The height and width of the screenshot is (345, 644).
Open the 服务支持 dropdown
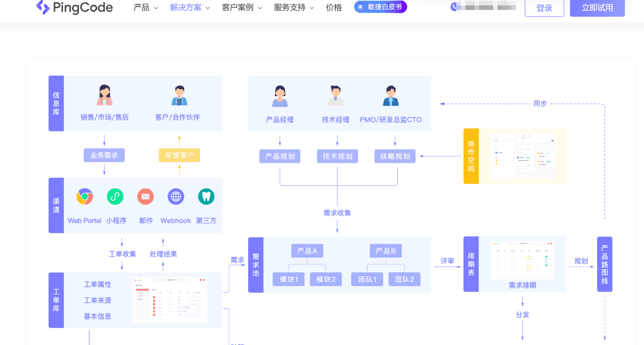tap(294, 8)
